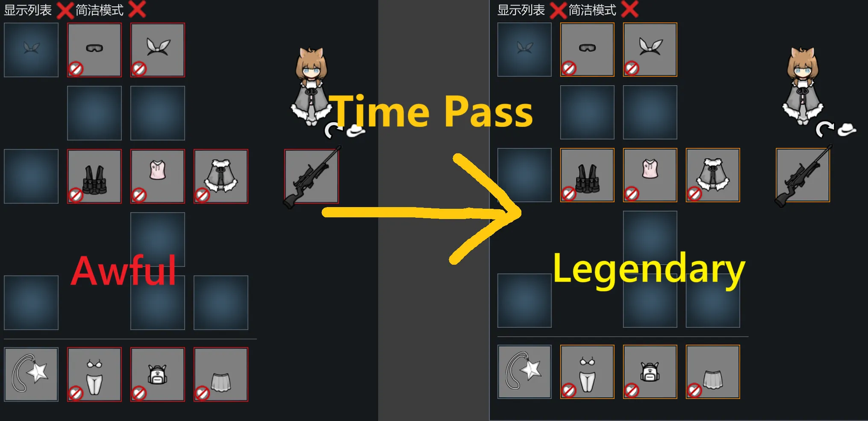Click the left catgirl character preview
Image resolution: width=868 pixels, height=421 pixels.
[x=311, y=87]
